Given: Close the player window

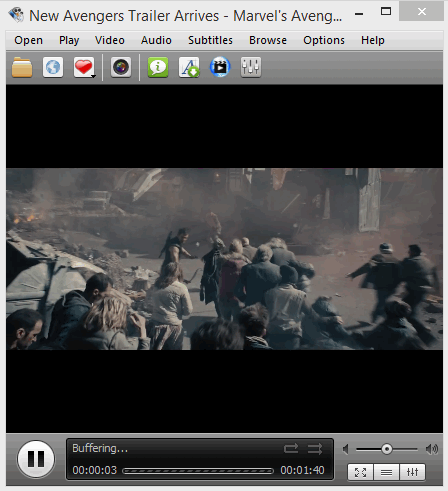Looking at the screenshot, I should coord(422,12).
